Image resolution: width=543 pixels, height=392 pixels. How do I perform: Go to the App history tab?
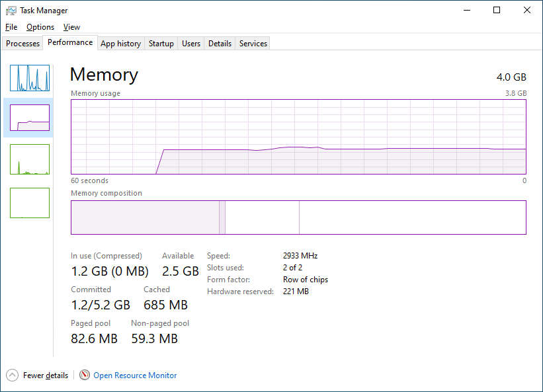[x=120, y=44]
